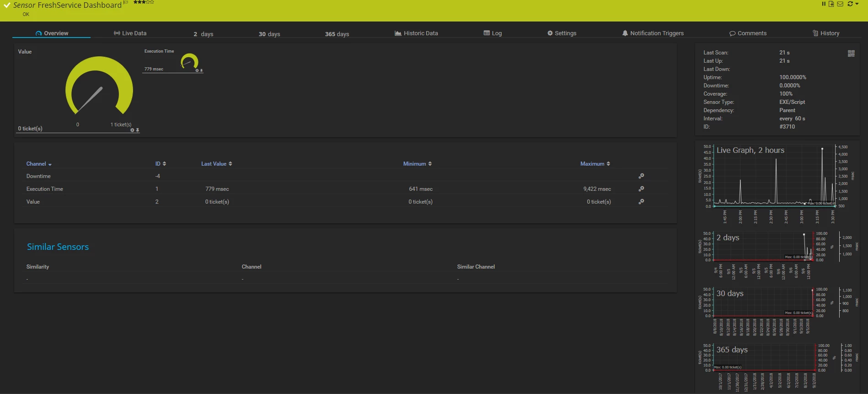This screenshot has height=394, width=868.
Task: Click the Downtime channel row name
Action: click(x=38, y=176)
